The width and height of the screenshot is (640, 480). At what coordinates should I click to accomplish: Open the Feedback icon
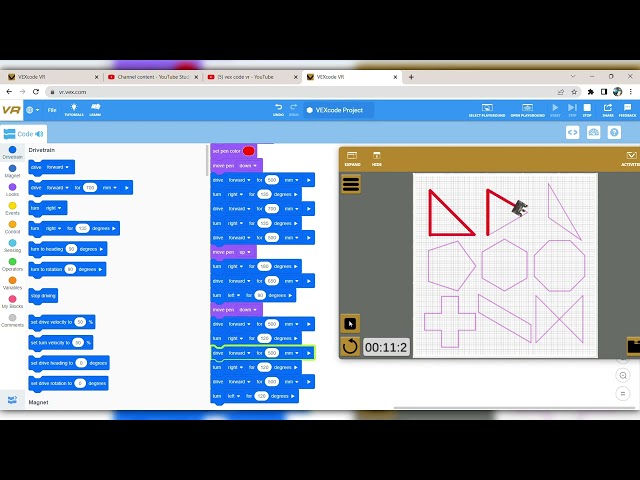click(x=627, y=110)
